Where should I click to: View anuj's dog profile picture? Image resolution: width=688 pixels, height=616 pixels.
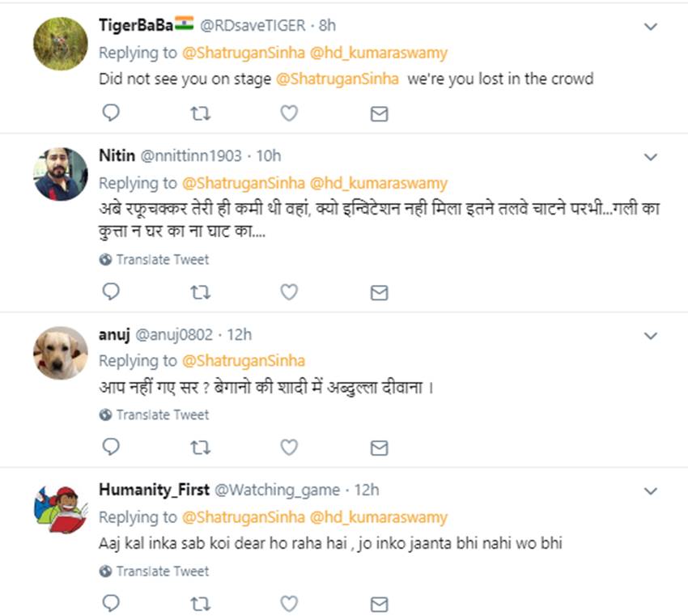click(x=61, y=353)
